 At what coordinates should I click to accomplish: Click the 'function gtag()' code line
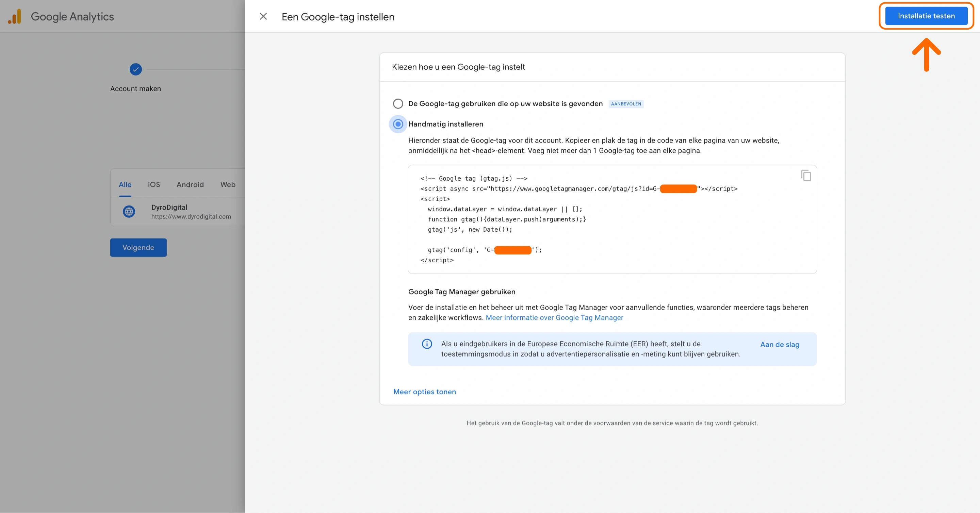(507, 219)
